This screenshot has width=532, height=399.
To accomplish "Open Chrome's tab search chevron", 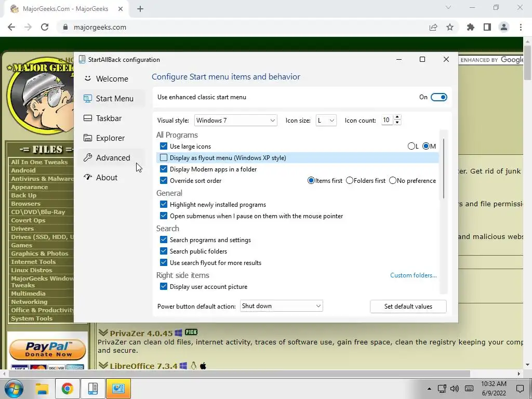I will click(448, 7).
